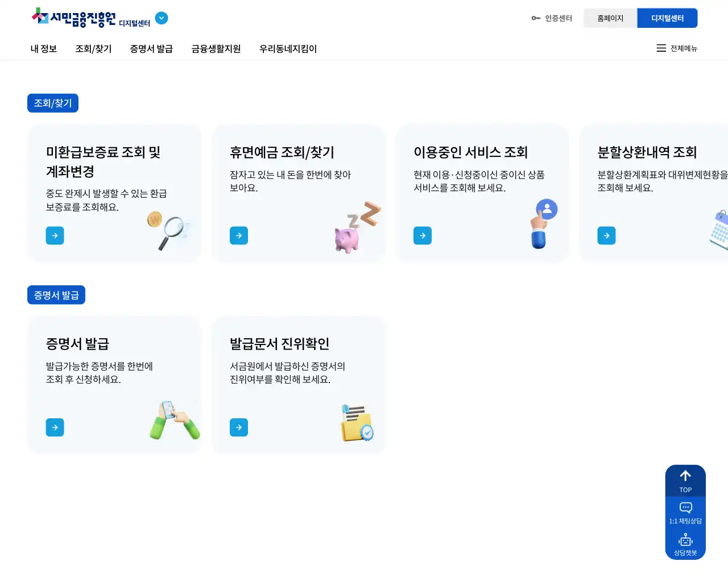Select the 디지털센터 toggle option
Image resolution: width=728 pixels, height=582 pixels.
coord(667,18)
